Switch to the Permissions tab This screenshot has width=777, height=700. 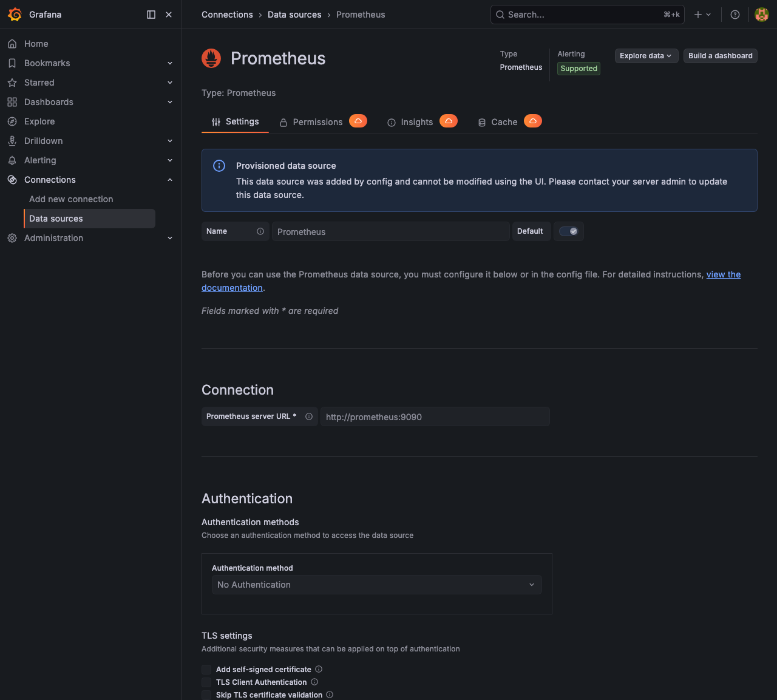click(323, 121)
